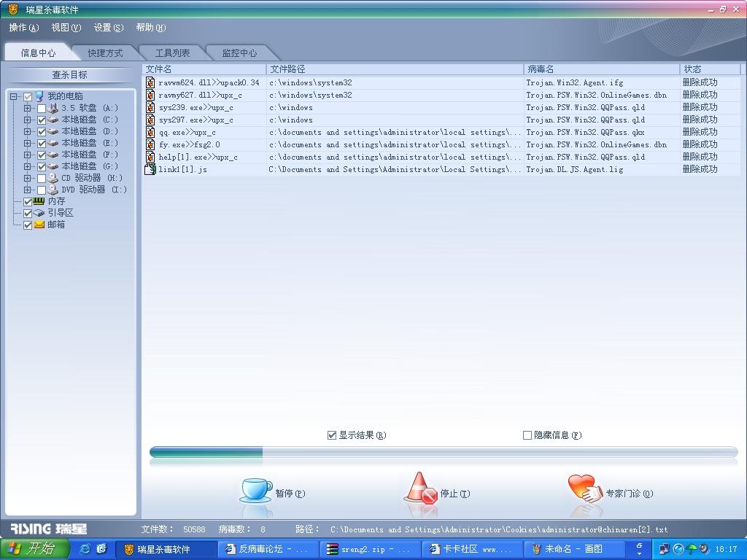This screenshot has height=560, width=747.
Task: Click the memory chip icon
Action: pyautogui.click(x=39, y=201)
